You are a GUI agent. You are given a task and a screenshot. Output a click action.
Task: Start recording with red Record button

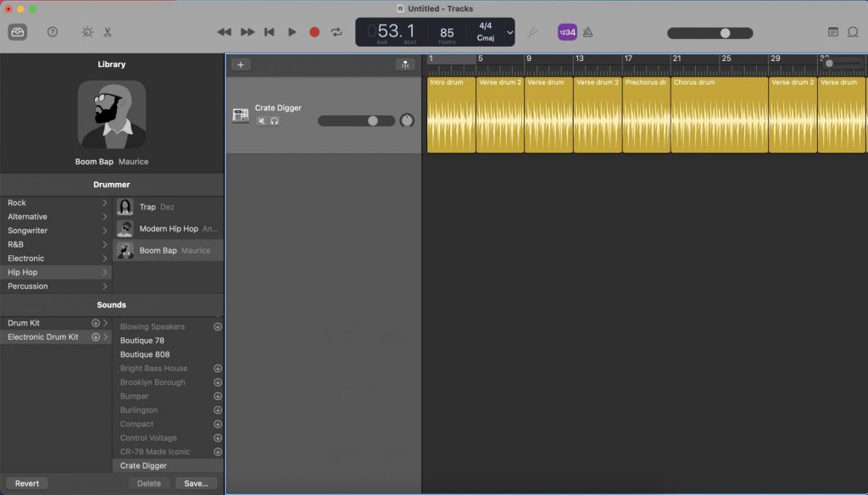click(314, 32)
